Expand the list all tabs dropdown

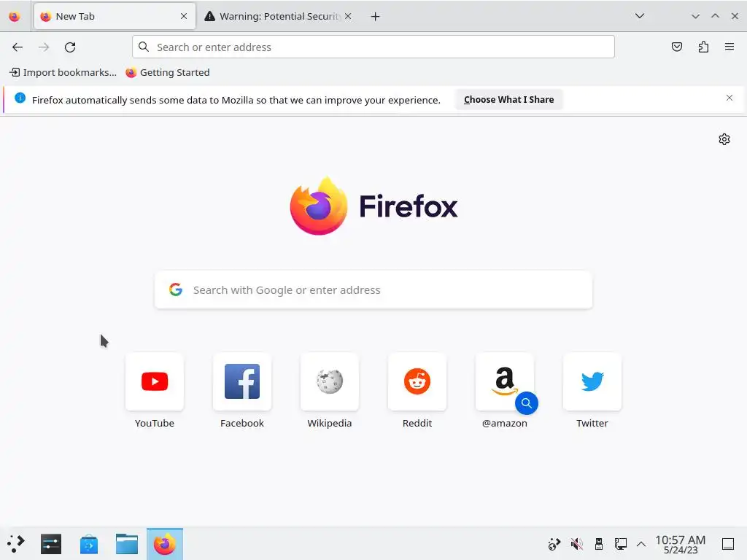coord(640,16)
